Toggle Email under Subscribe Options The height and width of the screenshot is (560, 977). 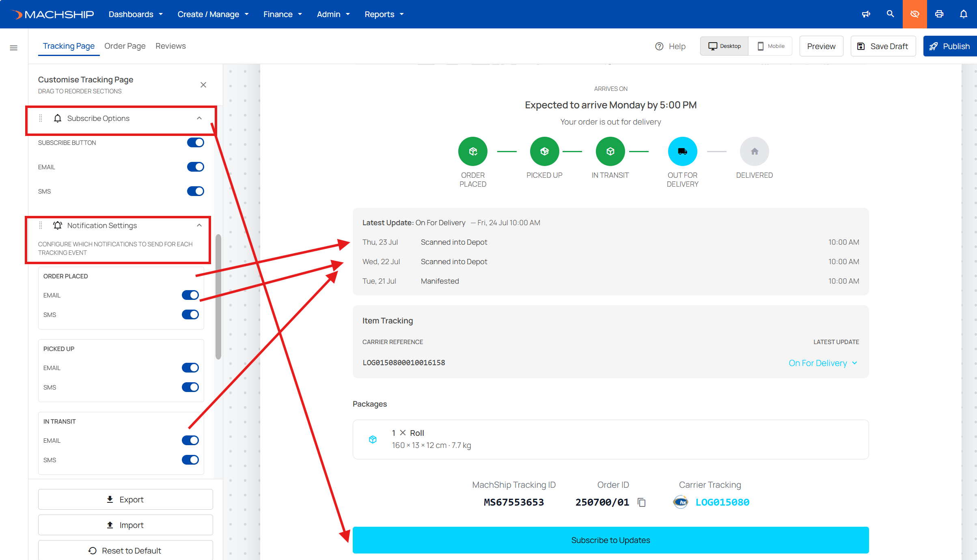pos(195,167)
